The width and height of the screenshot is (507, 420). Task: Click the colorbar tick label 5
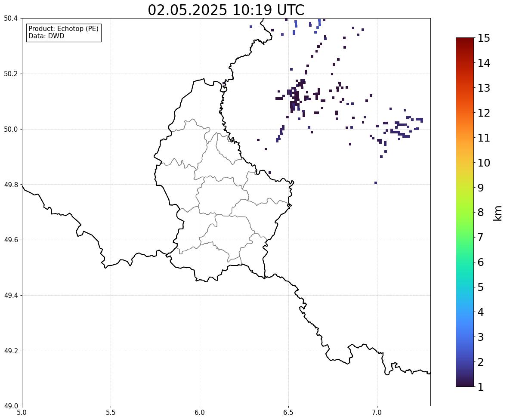coord(481,287)
